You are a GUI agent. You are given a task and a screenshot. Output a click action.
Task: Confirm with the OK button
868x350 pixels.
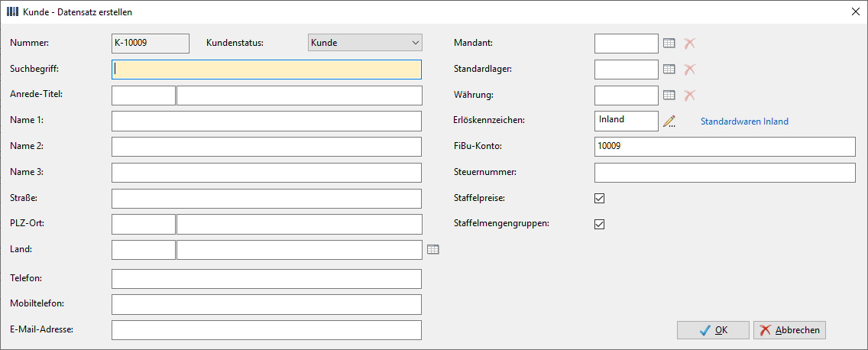pyautogui.click(x=713, y=330)
